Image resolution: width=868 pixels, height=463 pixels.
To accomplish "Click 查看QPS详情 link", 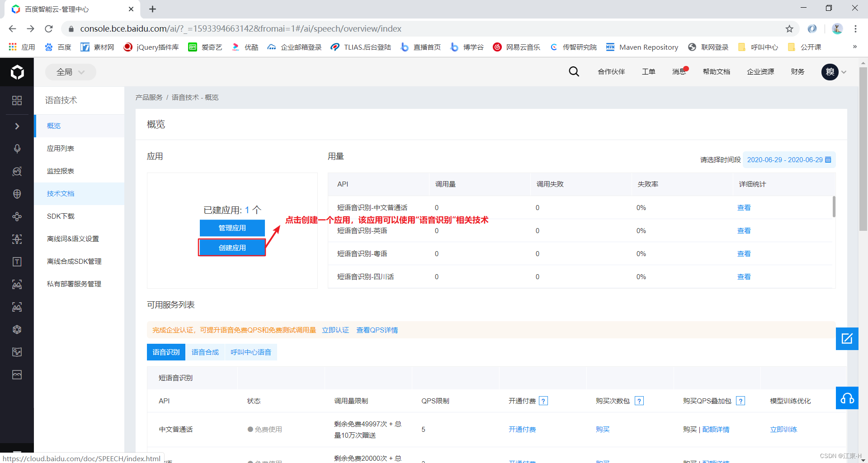I will [377, 330].
